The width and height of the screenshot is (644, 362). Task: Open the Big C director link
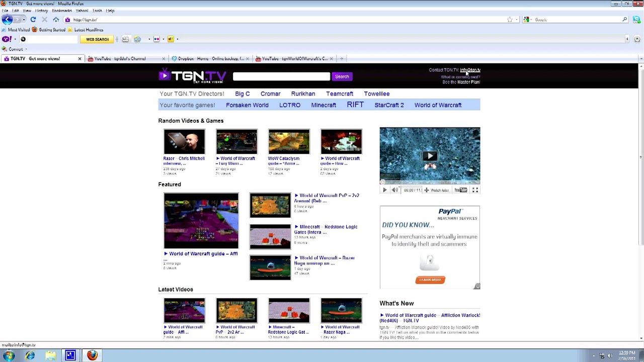pyautogui.click(x=242, y=94)
